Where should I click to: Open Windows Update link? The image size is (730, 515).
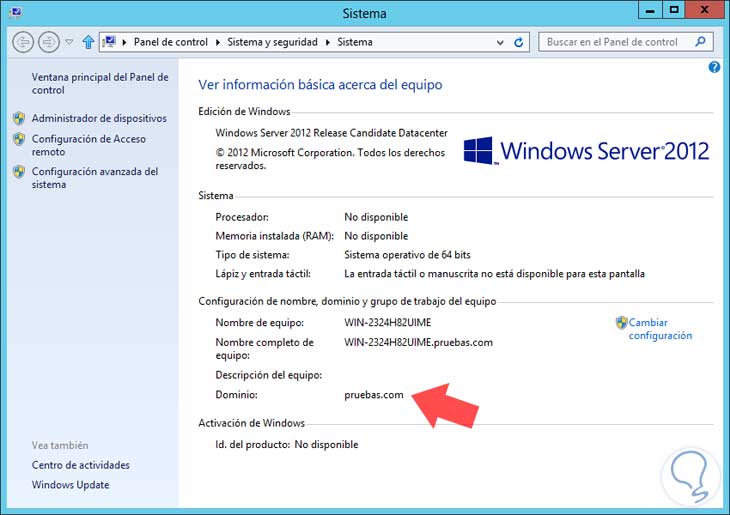(x=70, y=484)
